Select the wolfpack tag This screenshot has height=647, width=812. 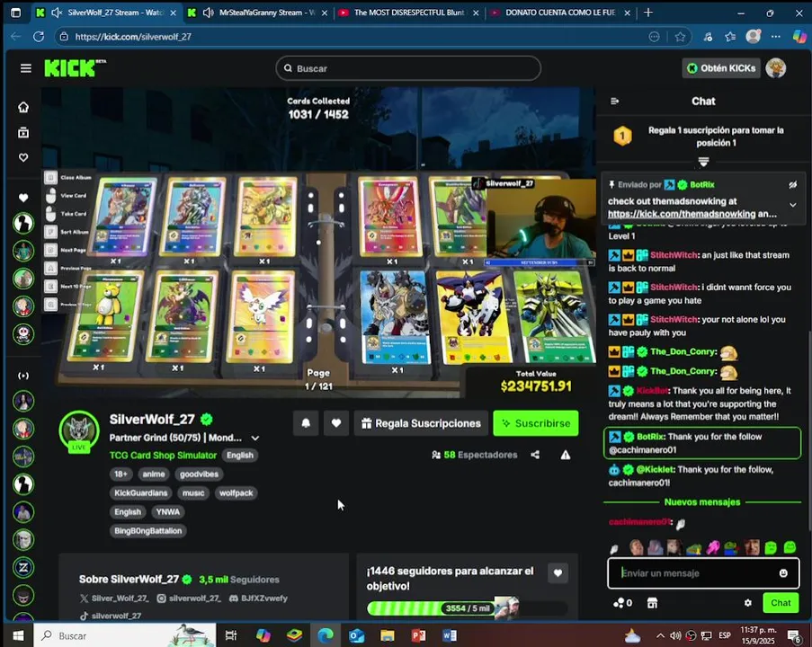coord(236,492)
